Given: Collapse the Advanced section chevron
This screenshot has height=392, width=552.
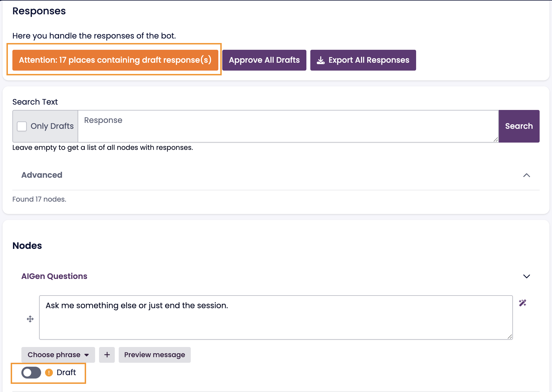Looking at the screenshot, I should tap(526, 175).
